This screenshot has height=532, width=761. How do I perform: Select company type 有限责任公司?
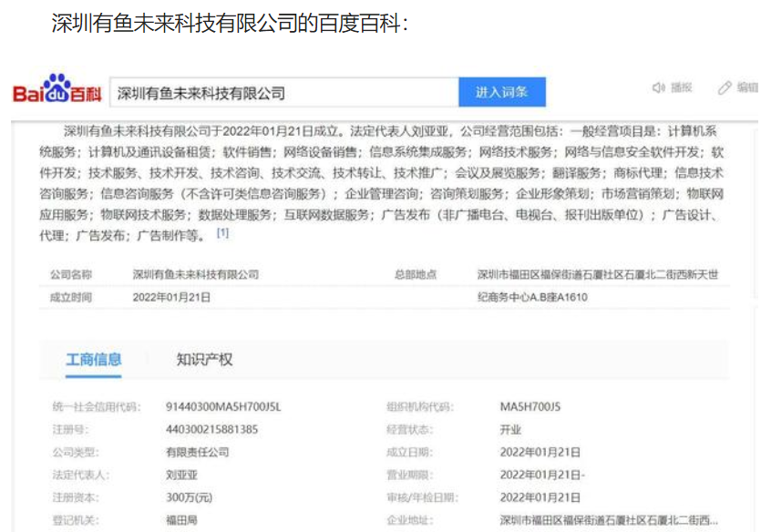click(197, 452)
